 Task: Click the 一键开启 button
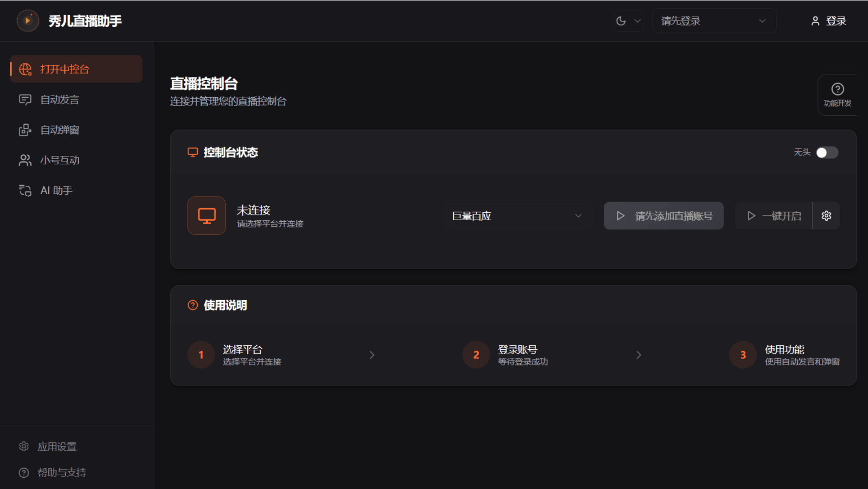(774, 216)
